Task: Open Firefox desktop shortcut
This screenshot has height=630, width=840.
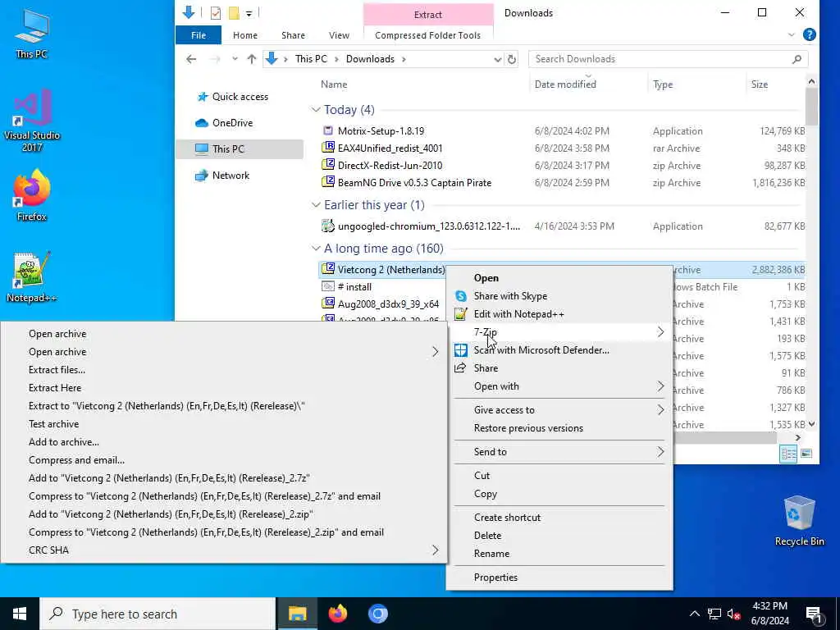Action: point(32,195)
